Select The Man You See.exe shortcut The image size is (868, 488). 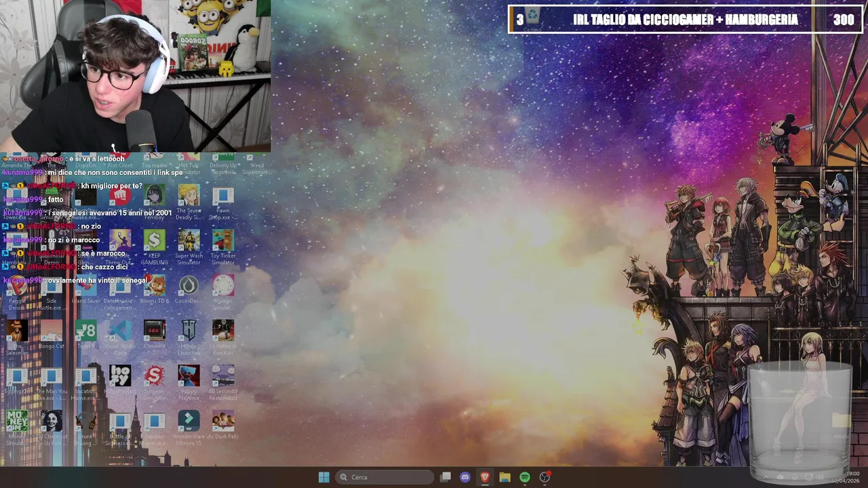(52, 384)
